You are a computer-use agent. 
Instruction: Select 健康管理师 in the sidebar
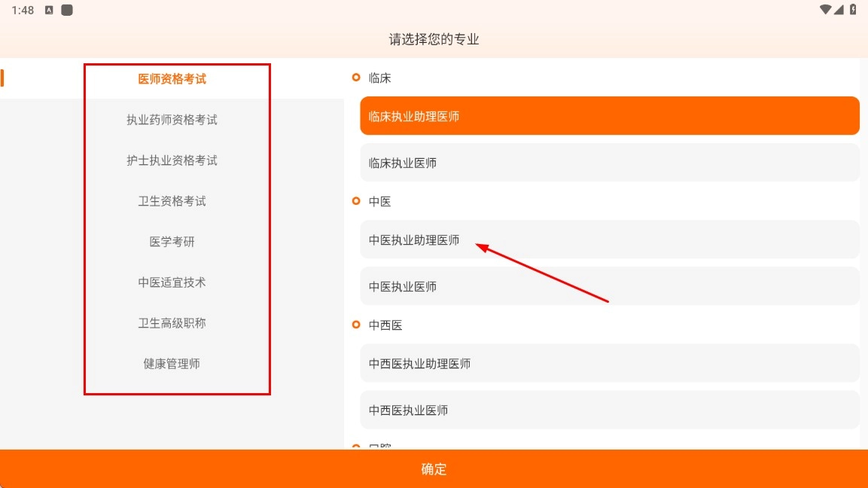point(172,364)
